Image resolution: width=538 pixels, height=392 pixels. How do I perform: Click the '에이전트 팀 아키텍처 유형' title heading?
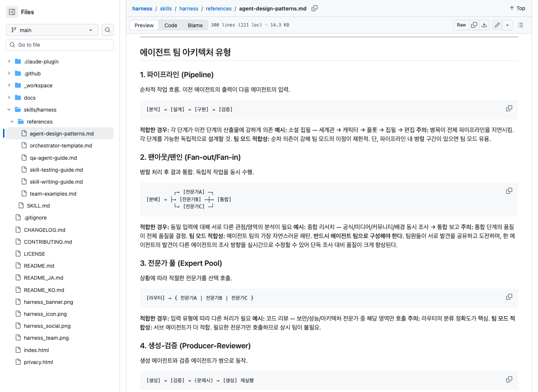point(185,52)
